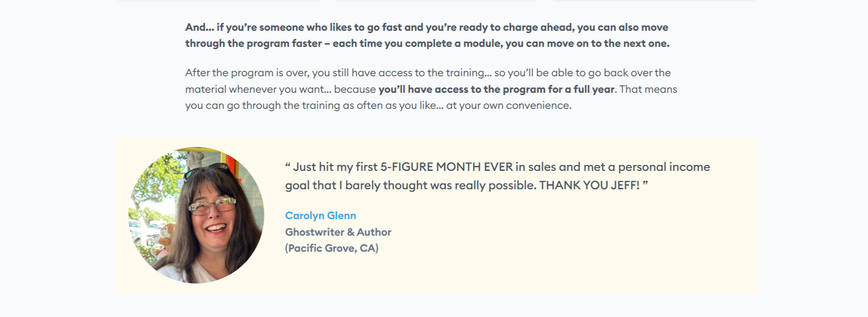868x317 pixels.
Task: Click 'through the program faster' bold text
Action: click(x=253, y=43)
